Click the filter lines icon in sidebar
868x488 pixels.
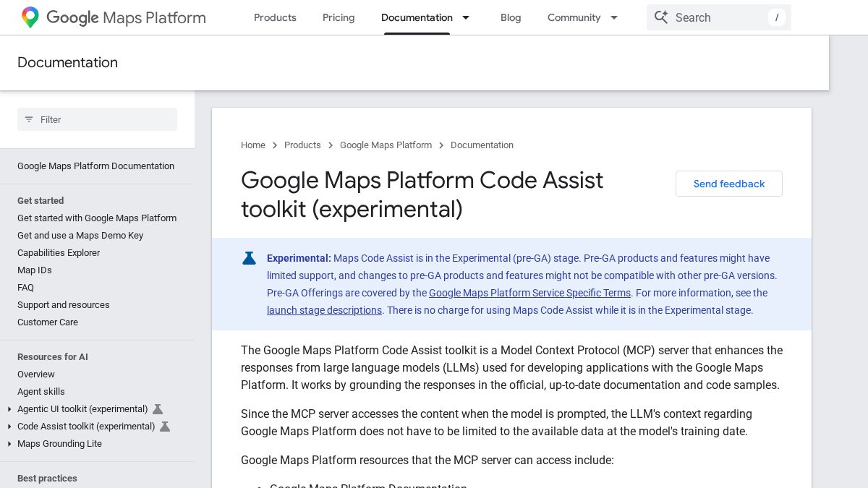click(29, 119)
